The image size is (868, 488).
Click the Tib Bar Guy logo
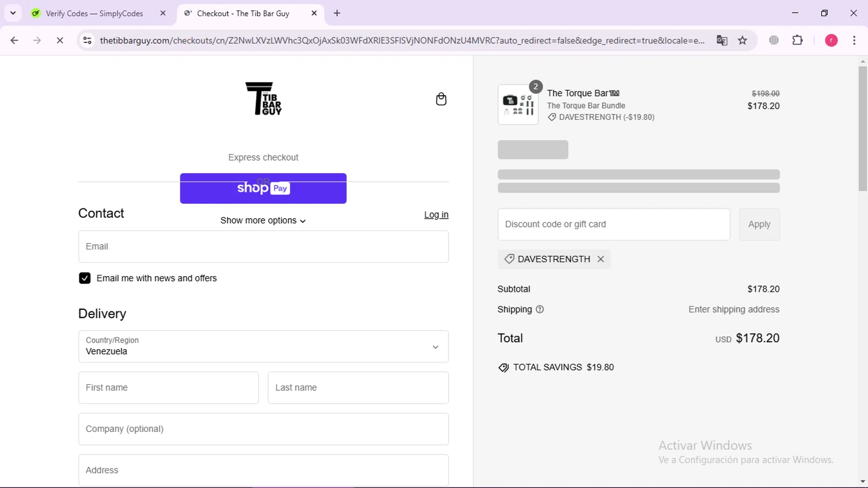point(263,98)
